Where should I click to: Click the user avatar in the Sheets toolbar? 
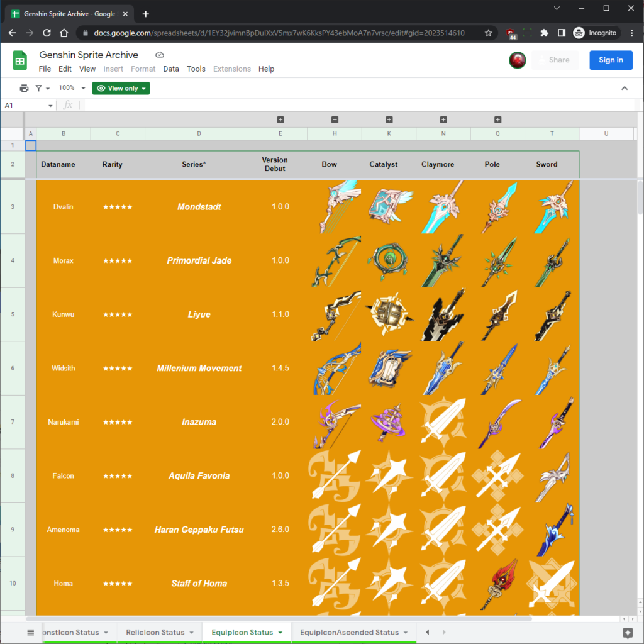click(517, 60)
